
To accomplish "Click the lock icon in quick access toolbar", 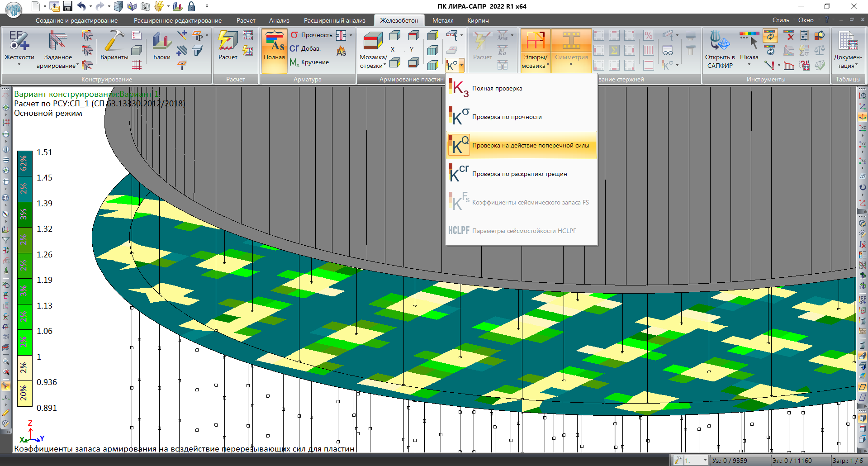I will (x=191, y=6).
